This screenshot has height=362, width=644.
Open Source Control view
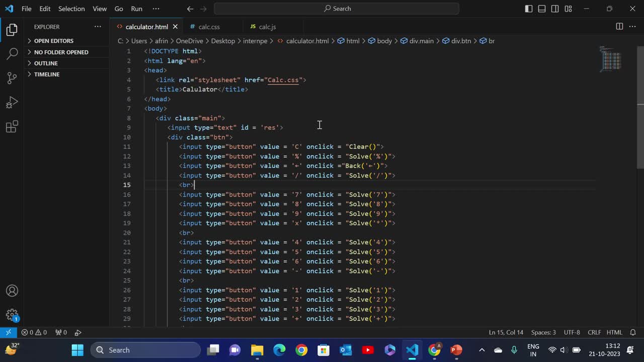pos(12,78)
